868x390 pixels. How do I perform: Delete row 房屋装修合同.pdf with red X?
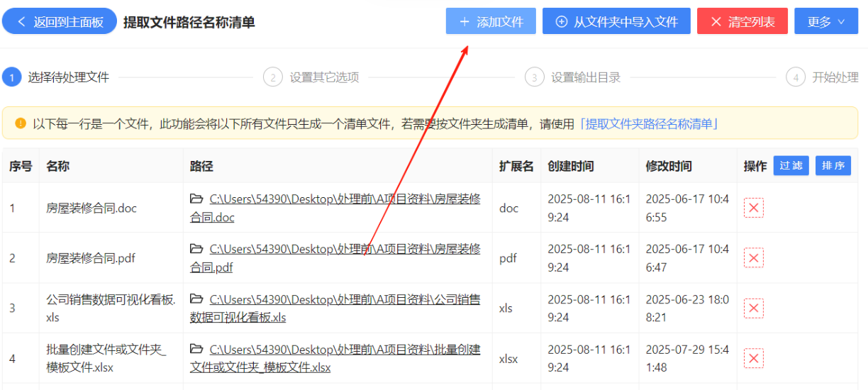[754, 257]
